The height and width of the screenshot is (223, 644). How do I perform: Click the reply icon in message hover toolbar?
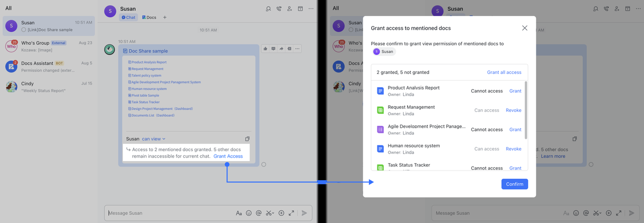(273, 49)
